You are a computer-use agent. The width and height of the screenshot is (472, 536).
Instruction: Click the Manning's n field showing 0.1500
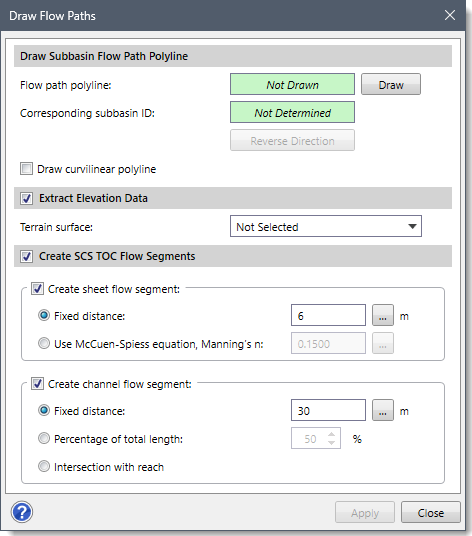328,343
